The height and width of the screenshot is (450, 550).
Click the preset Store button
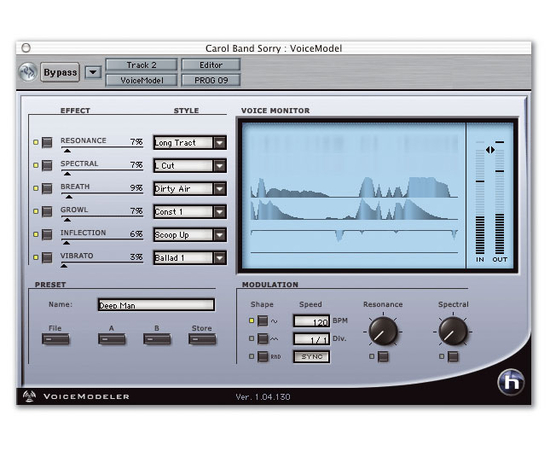(202, 339)
